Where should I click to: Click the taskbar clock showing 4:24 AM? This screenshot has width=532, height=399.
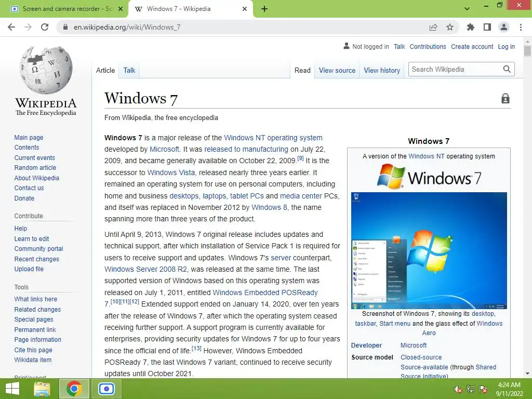point(509,389)
